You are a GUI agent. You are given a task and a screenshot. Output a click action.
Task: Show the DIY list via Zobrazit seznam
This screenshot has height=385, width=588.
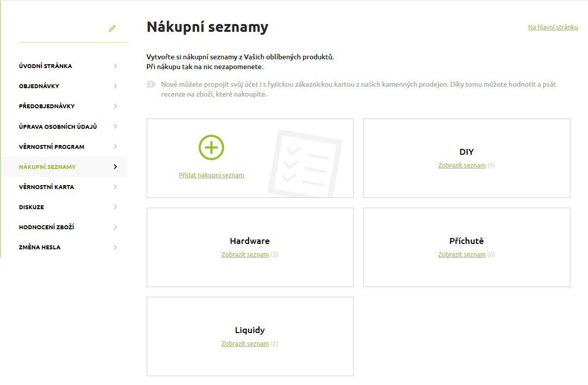(x=461, y=165)
